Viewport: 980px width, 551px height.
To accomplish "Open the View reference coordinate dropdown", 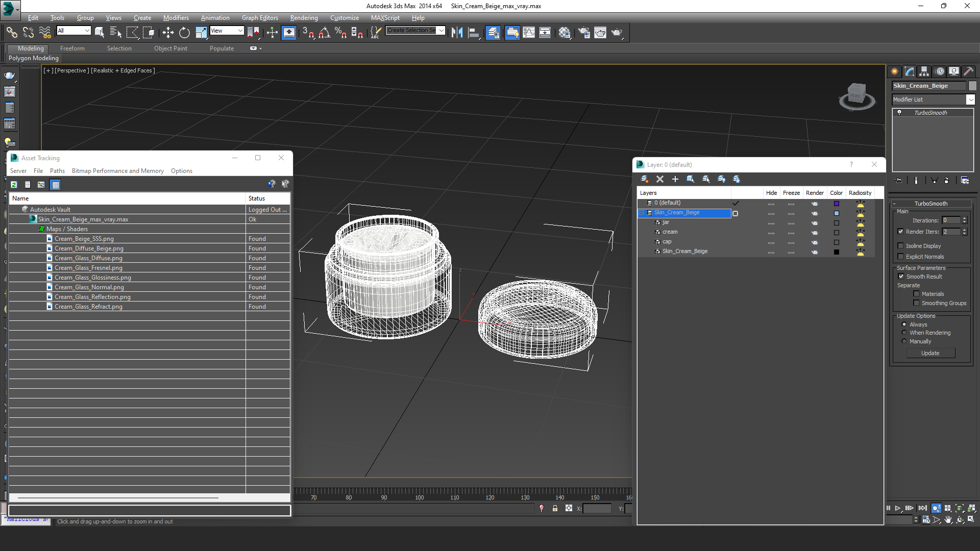I will coord(227,31).
